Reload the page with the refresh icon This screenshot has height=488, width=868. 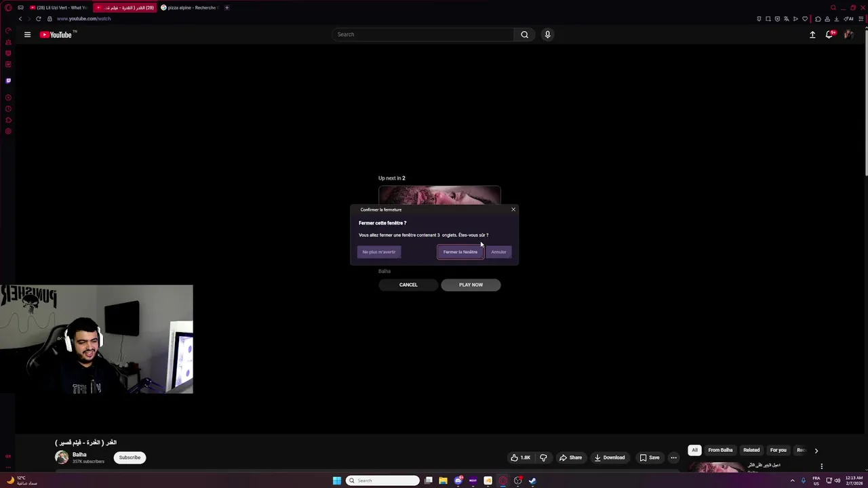click(x=38, y=18)
